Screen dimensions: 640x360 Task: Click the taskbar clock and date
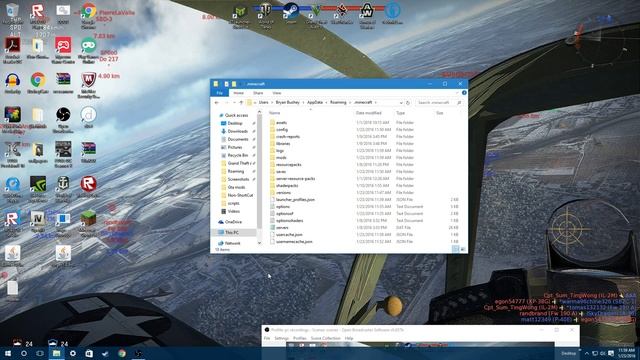pyautogui.click(x=627, y=353)
